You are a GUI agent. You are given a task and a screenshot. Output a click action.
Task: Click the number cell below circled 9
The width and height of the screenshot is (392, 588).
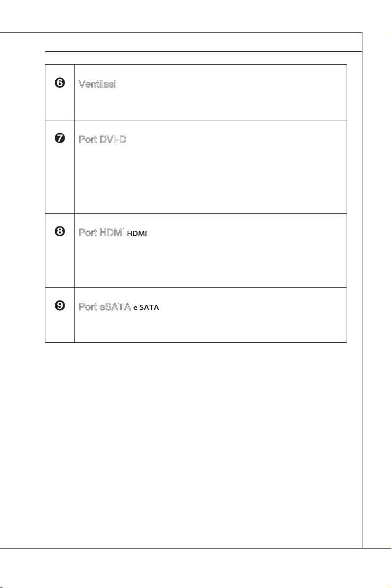tap(60, 326)
